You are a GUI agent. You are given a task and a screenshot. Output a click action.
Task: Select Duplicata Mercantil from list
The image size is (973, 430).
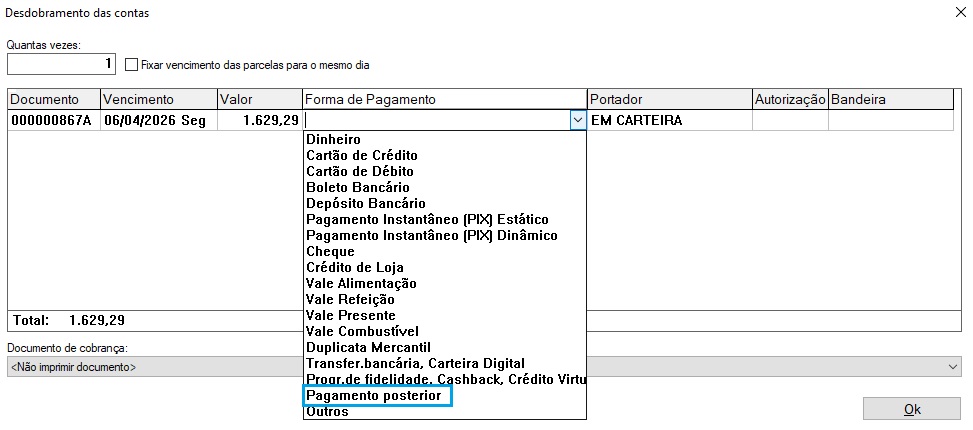pos(368,348)
